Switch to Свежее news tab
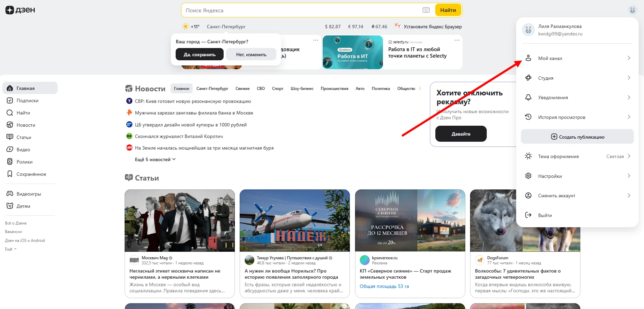The width and height of the screenshot is (644, 309). pyautogui.click(x=242, y=89)
